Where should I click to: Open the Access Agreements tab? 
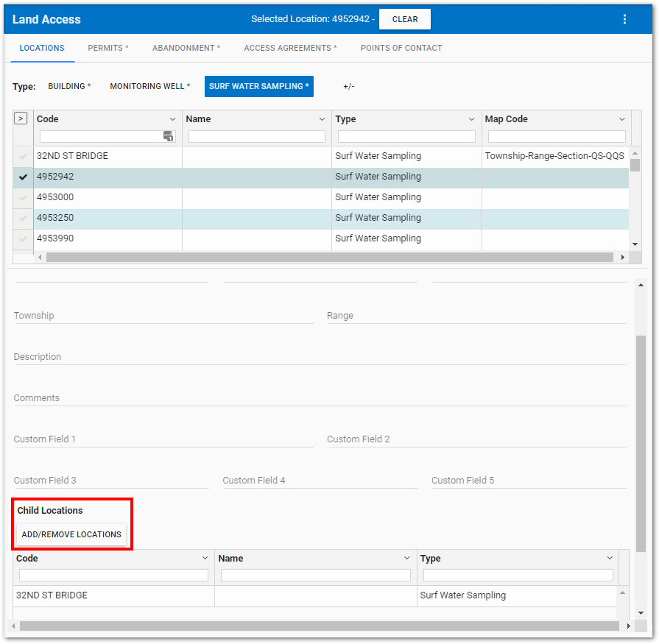point(290,48)
